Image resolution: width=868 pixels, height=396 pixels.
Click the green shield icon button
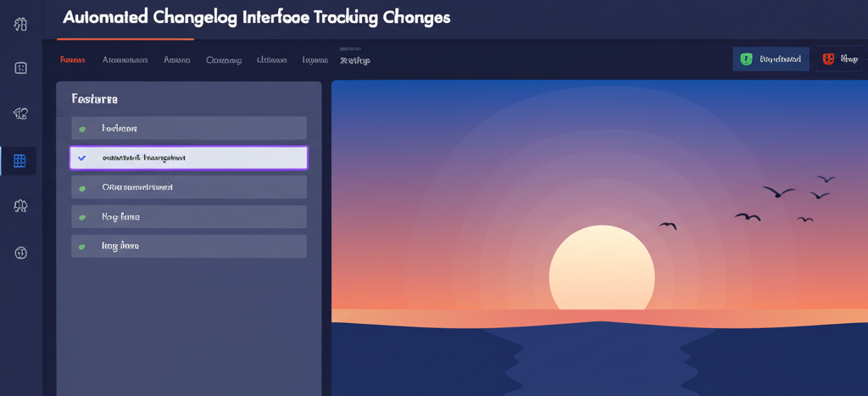coord(771,59)
